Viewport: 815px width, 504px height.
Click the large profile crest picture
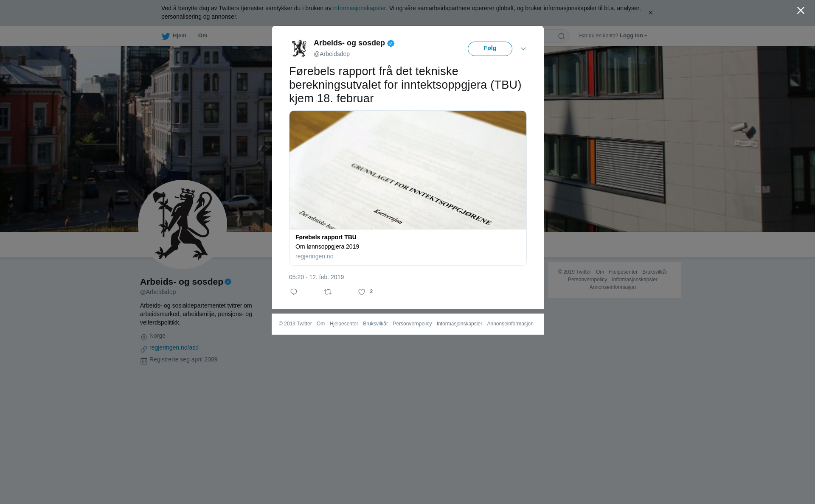(183, 224)
